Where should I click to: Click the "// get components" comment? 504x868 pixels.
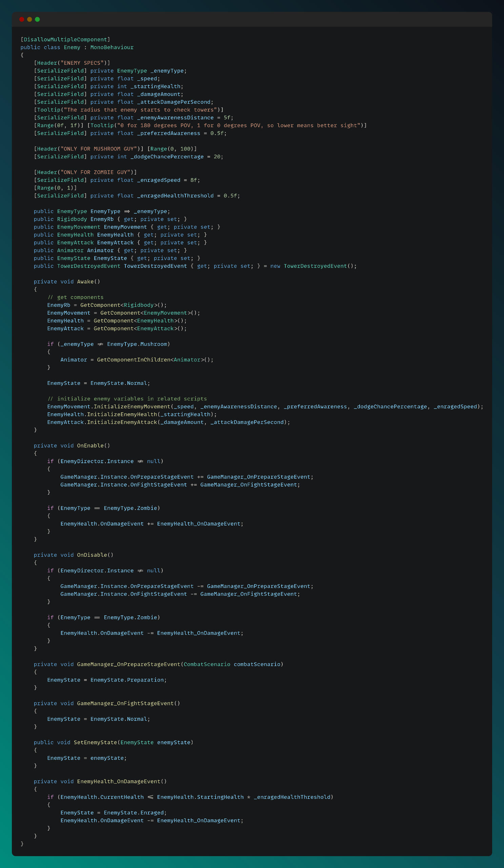pyautogui.click(x=75, y=297)
